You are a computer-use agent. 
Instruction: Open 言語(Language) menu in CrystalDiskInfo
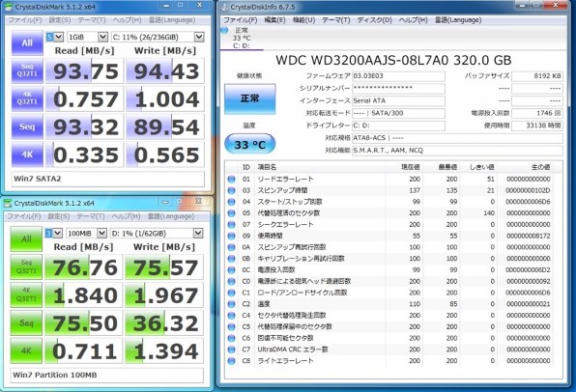(458, 20)
